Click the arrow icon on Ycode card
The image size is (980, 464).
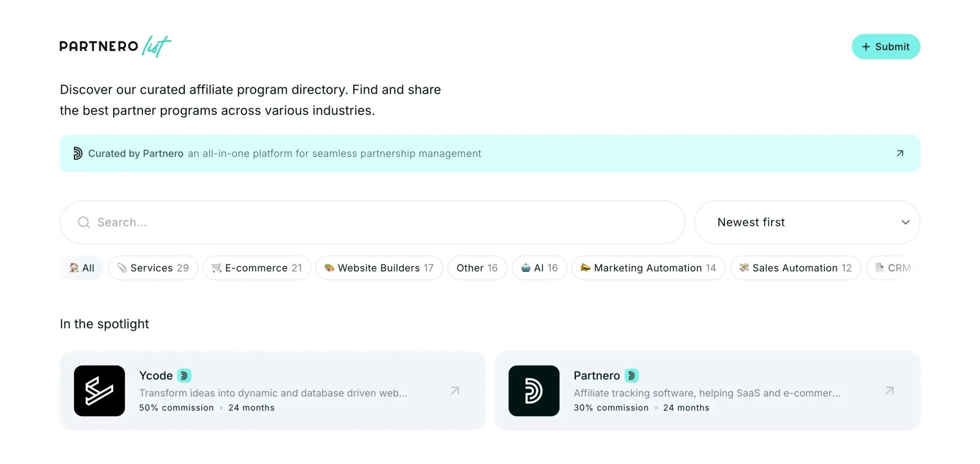[x=455, y=391]
